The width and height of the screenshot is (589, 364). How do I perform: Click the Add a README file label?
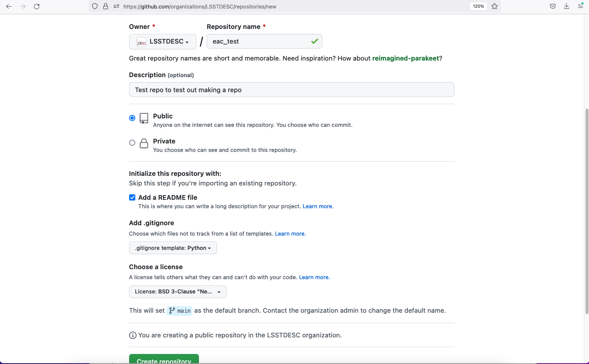168,197
